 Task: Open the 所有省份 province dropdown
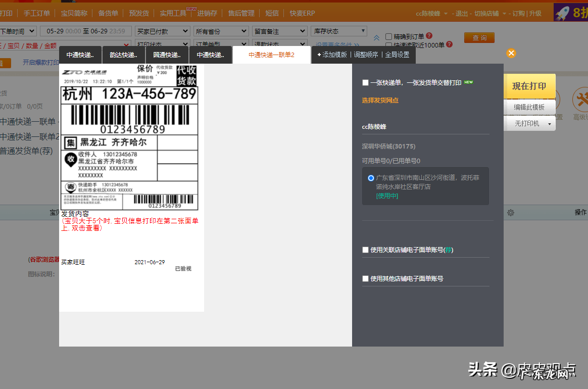pos(221,31)
